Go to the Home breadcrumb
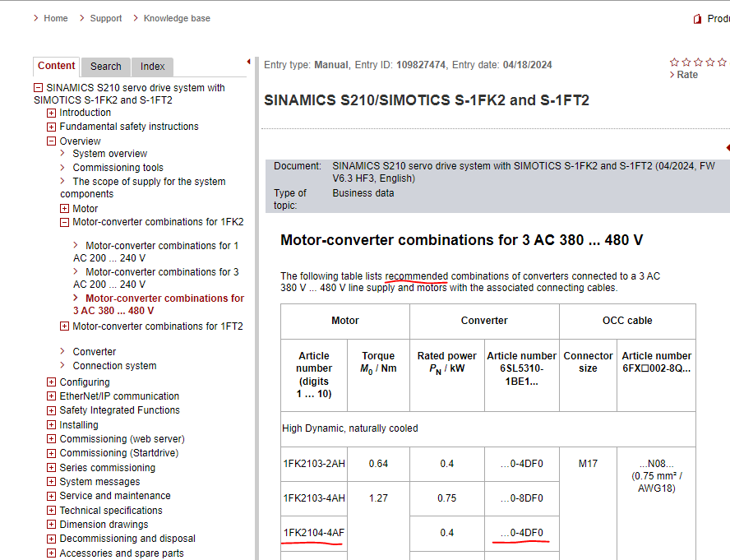Image resolution: width=730 pixels, height=560 pixels. (55, 18)
